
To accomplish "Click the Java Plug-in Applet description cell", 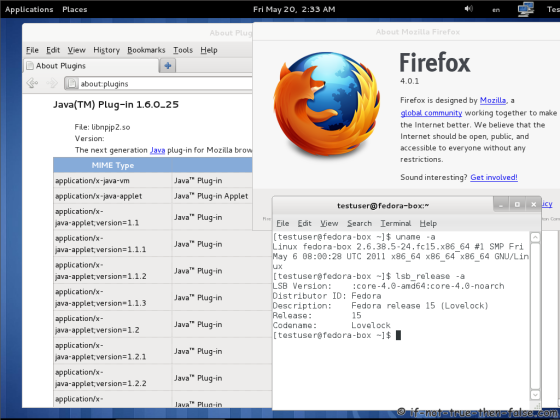I will tap(212, 196).
